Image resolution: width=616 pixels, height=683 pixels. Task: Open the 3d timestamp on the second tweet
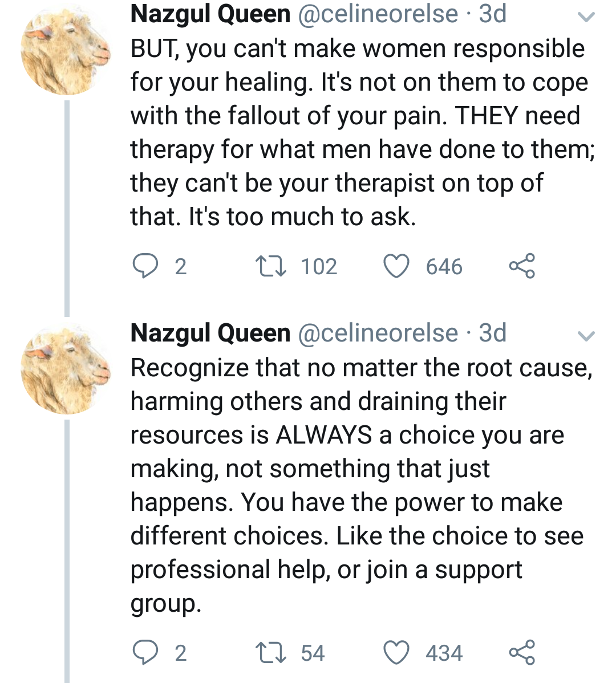[x=493, y=333]
